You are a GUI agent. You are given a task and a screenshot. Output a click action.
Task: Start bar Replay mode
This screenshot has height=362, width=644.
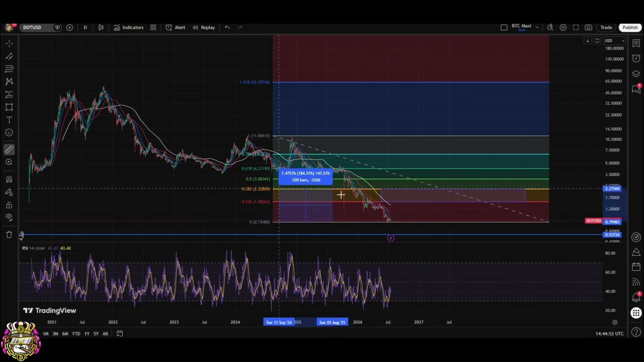tap(203, 27)
